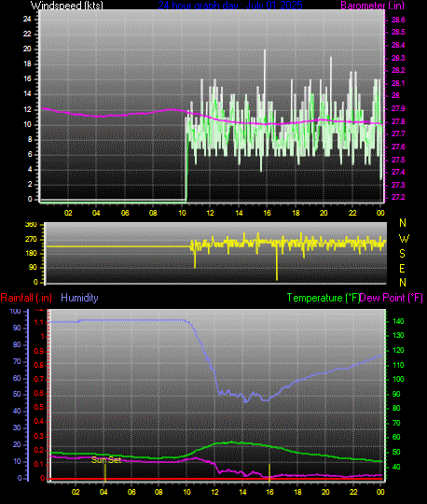Click the 50 value on the humidity axis
The height and width of the screenshot is (504, 427).
[x=17, y=394]
